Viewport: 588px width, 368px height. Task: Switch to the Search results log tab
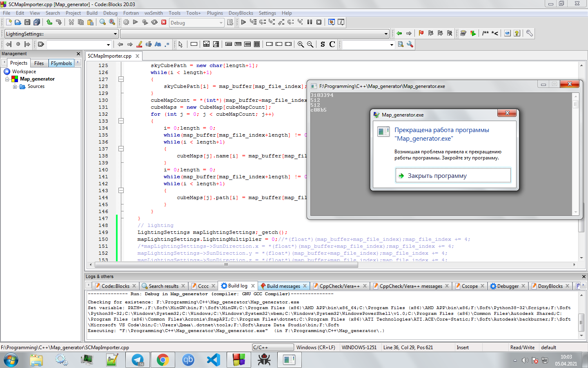coord(164,286)
